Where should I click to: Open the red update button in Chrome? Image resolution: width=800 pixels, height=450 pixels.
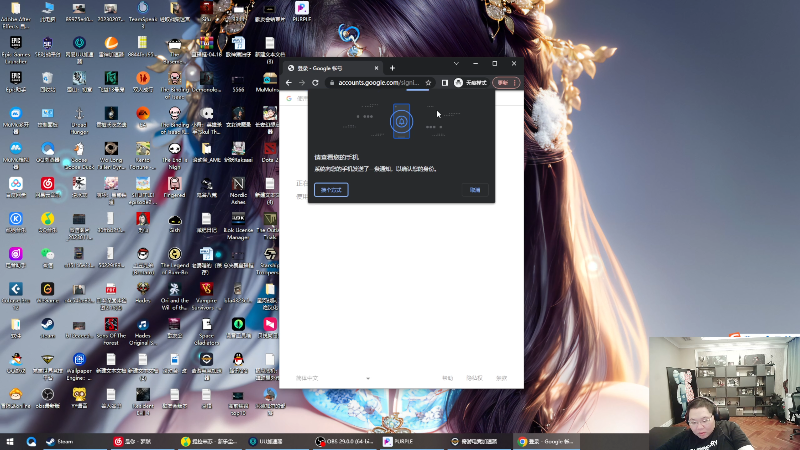click(506, 83)
